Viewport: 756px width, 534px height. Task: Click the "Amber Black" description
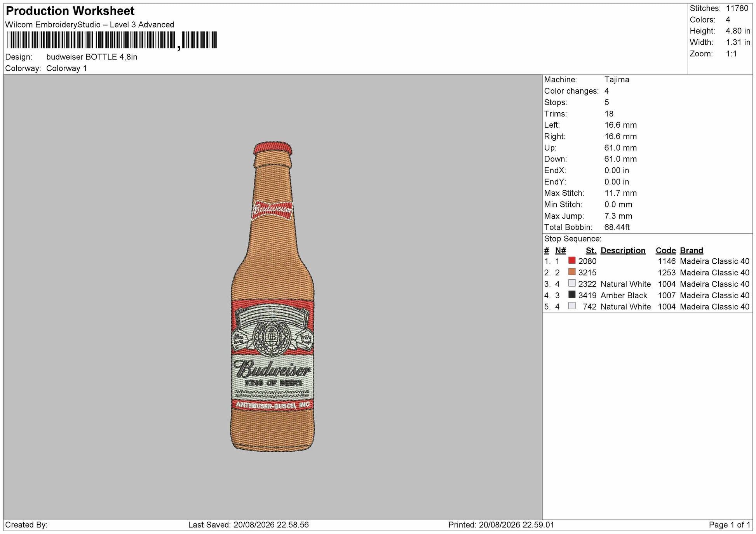[624, 296]
